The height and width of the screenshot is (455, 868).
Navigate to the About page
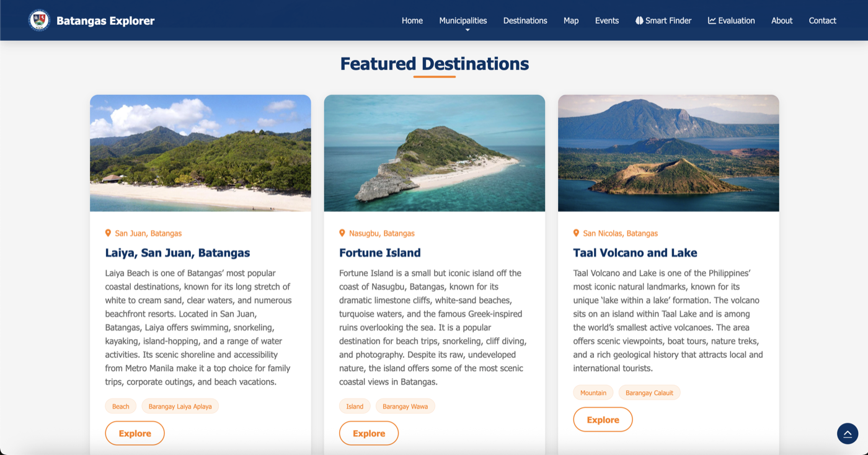coord(781,20)
